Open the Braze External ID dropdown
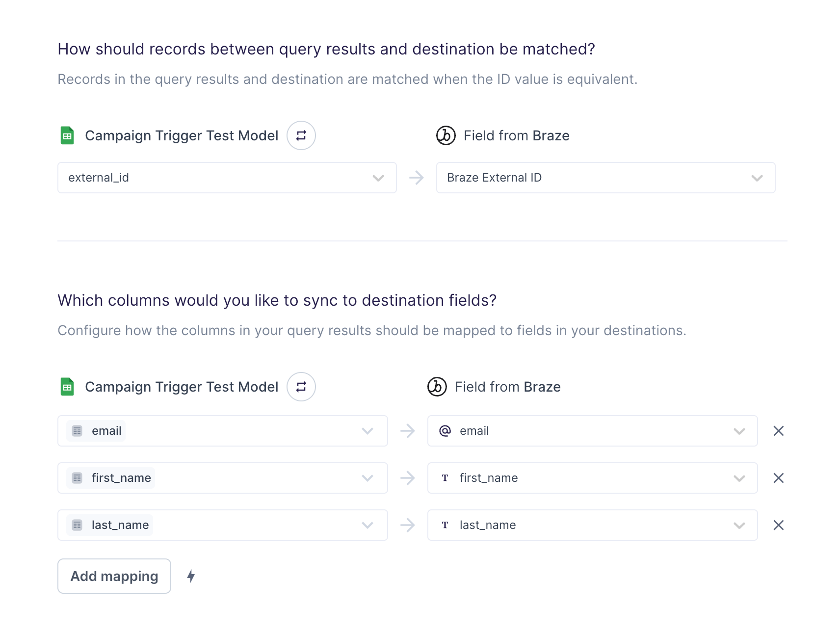 point(606,178)
